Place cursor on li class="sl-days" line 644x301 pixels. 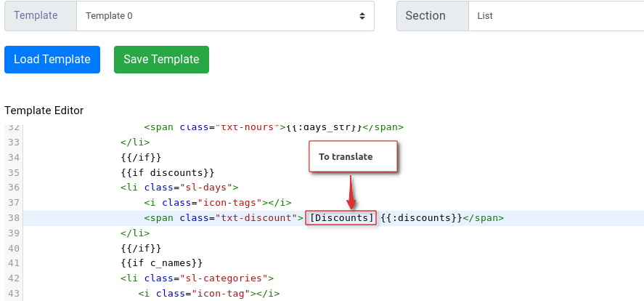[179, 188]
